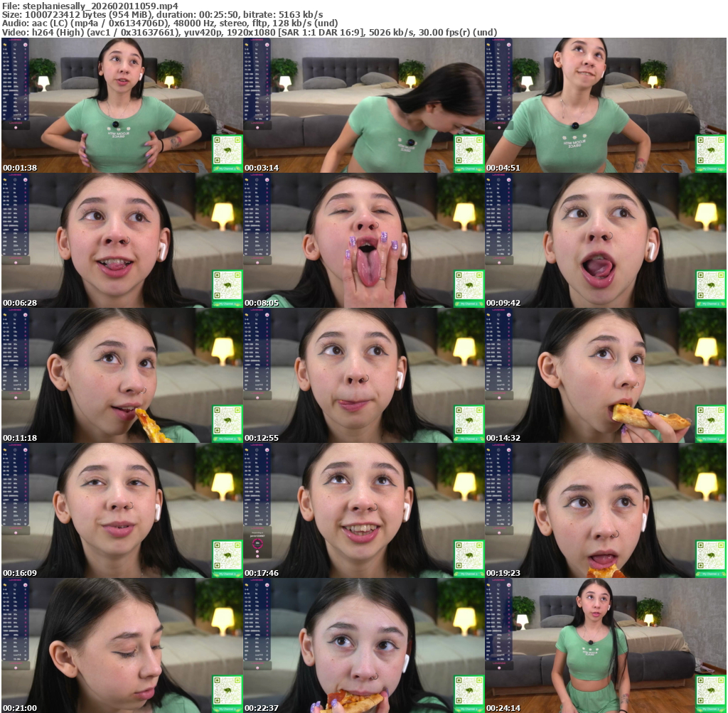Select the thumbnail stamped 00:03:14
The width and height of the screenshot is (728, 713).
[x=363, y=105]
